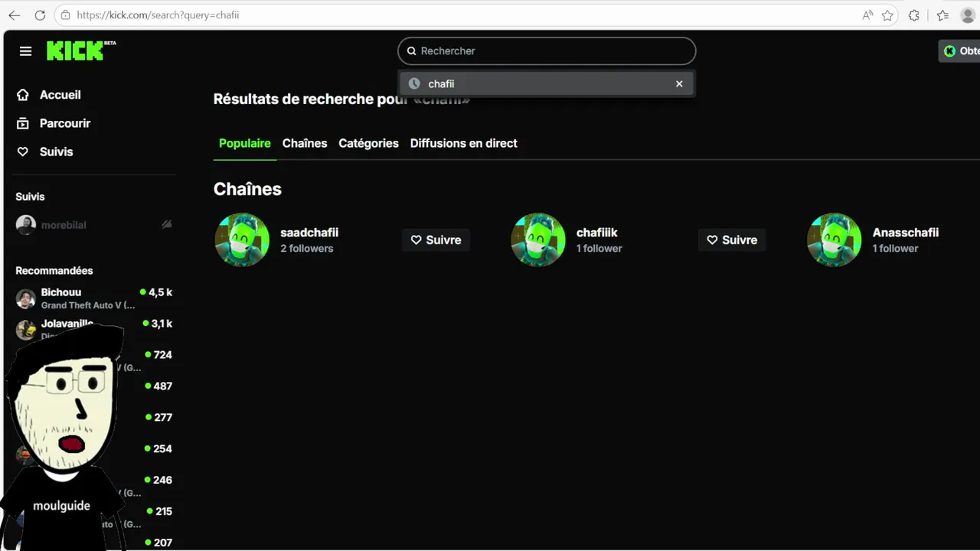Image resolution: width=980 pixels, height=551 pixels.
Task: Click the 277 viewer count entry
Action: pyautogui.click(x=158, y=418)
